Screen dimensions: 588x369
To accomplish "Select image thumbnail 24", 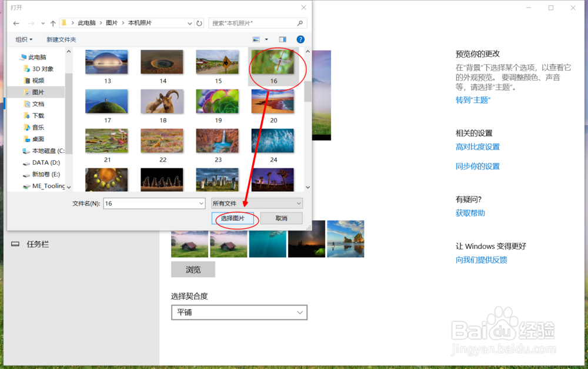I will click(273, 141).
